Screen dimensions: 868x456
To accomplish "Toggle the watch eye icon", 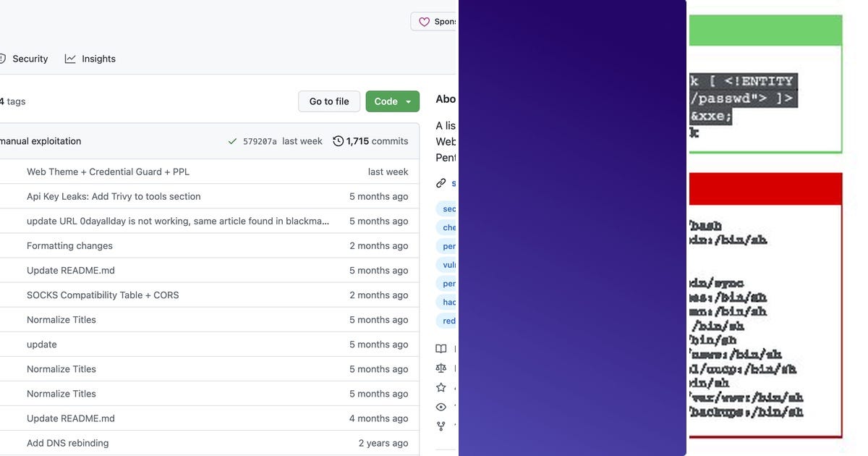I will 441,406.
